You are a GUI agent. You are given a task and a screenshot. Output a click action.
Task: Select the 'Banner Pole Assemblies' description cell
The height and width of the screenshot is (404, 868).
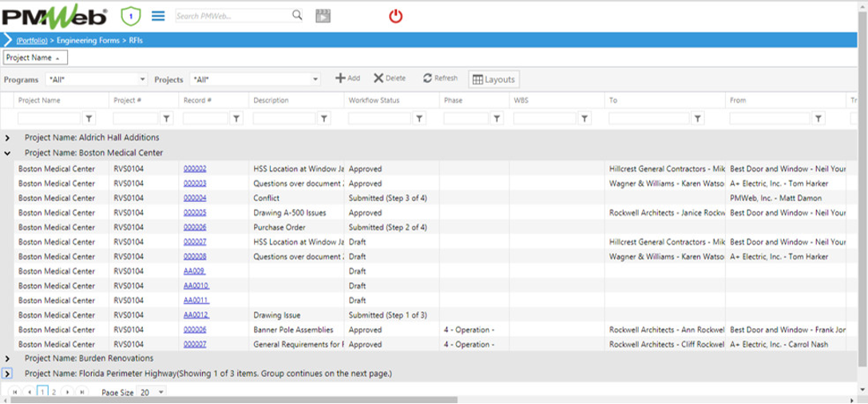pos(296,330)
